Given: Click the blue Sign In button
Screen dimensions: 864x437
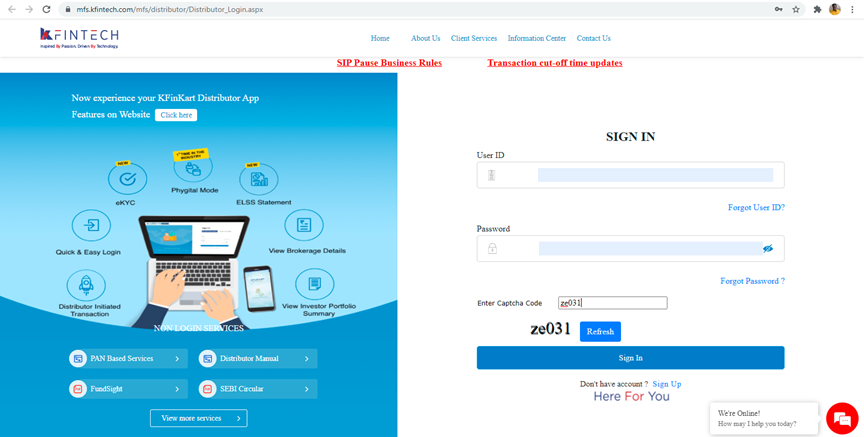Looking at the screenshot, I should (x=630, y=358).
